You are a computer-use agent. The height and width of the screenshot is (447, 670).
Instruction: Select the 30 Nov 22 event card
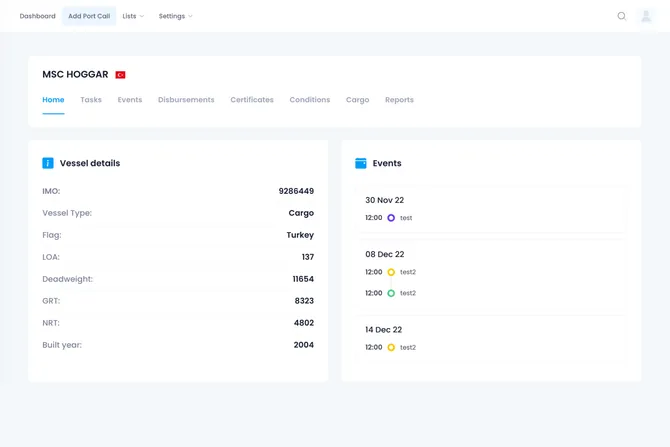pyautogui.click(x=491, y=208)
